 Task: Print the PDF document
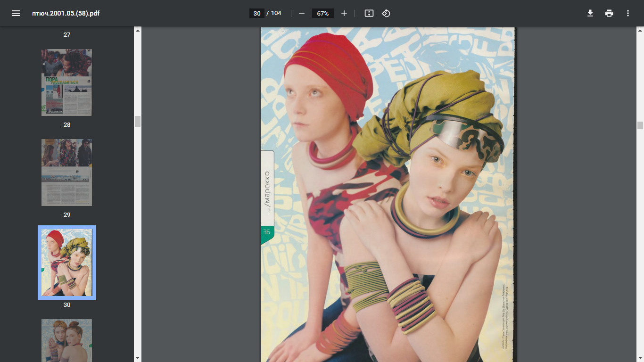609,13
